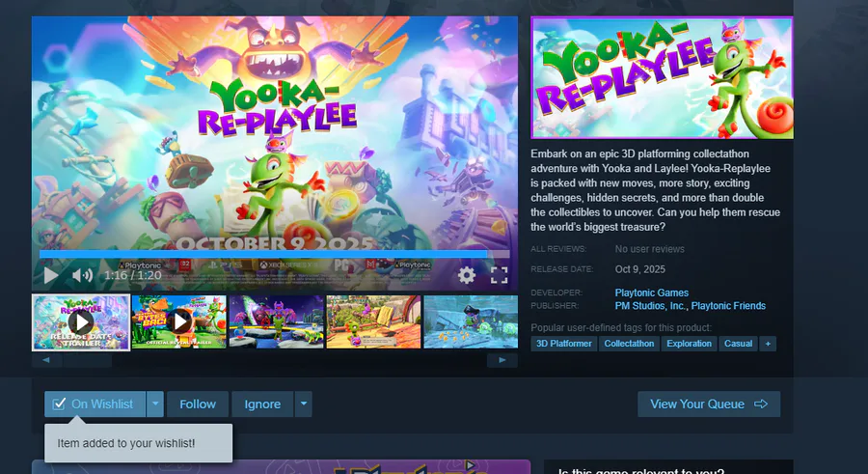Open Playtonic Friends publisher link

[x=728, y=306]
